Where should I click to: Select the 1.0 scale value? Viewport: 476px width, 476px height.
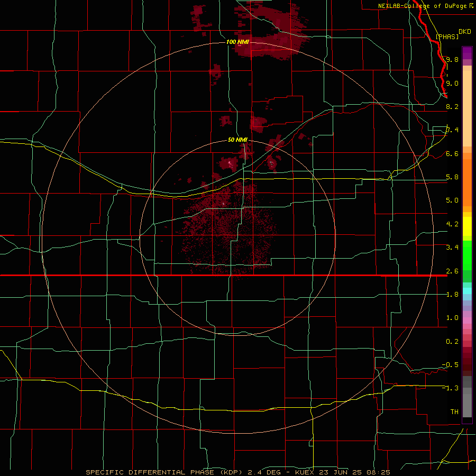[x=452, y=318]
